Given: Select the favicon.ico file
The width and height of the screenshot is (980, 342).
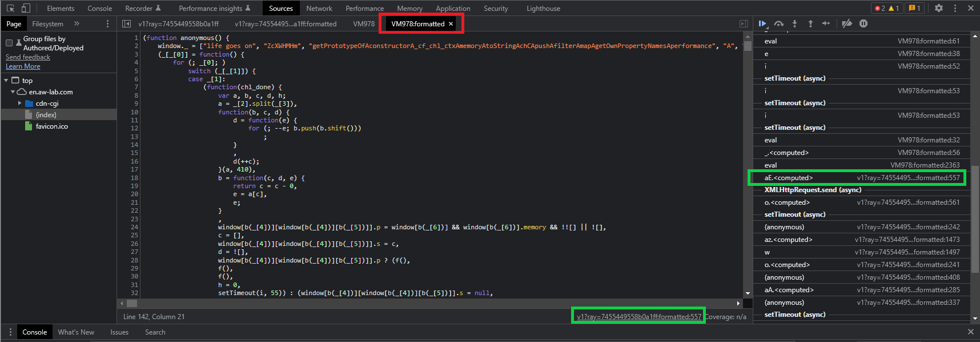Looking at the screenshot, I should coord(52,126).
